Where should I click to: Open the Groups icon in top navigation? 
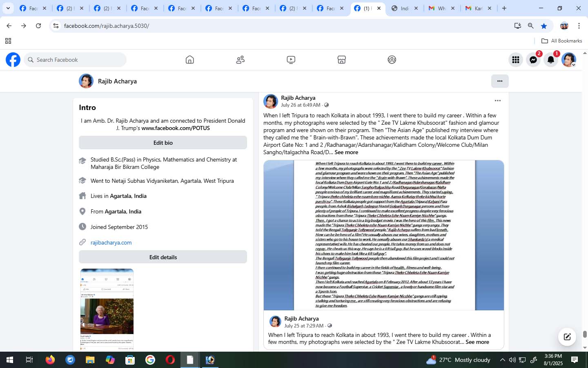click(392, 60)
